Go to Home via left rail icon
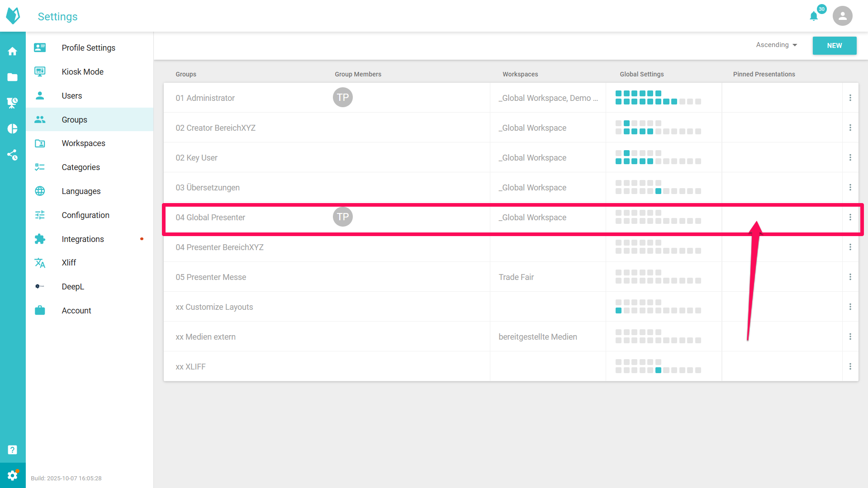This screenshot has width=868, height=488. pyautogui.click(x=13, y=52)
